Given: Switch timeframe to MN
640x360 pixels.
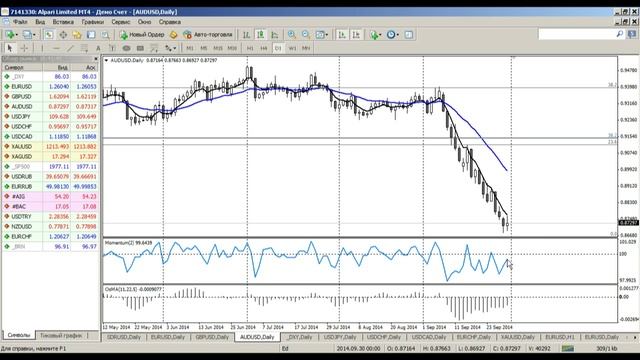Looking at the screenshot, I should pyautogui.click(x=306, y=48).
